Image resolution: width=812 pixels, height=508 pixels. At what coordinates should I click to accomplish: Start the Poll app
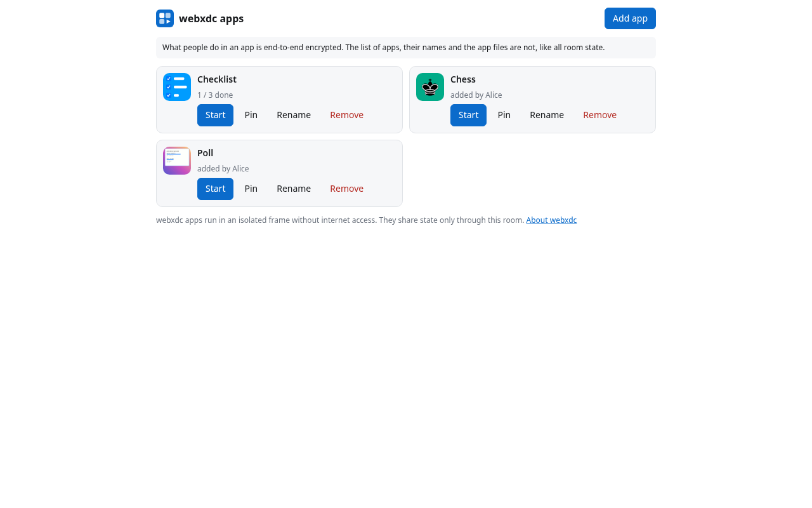coord(215,189)
